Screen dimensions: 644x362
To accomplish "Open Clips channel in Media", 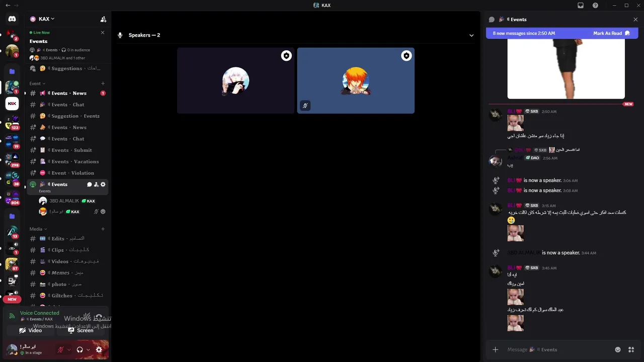I will (x=67, y=250).
